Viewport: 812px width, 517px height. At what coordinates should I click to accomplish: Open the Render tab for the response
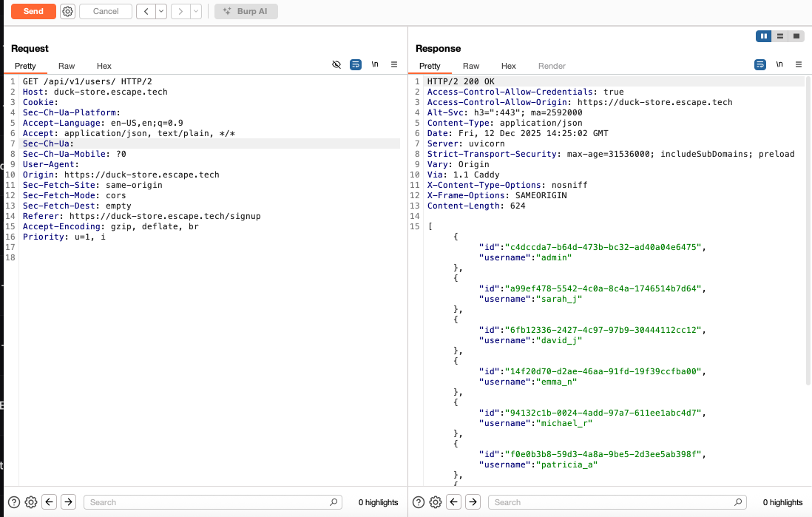551,66
